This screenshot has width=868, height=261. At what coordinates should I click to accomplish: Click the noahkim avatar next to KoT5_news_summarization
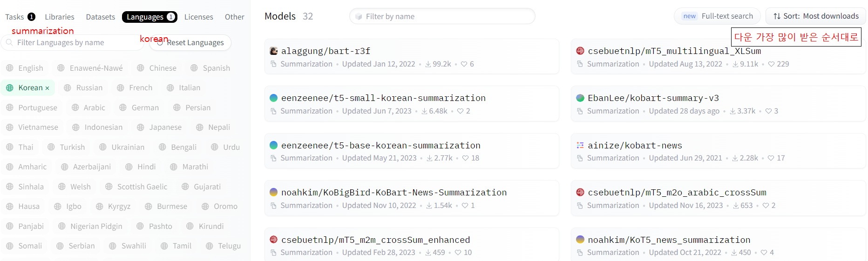[x=580, y=239]
